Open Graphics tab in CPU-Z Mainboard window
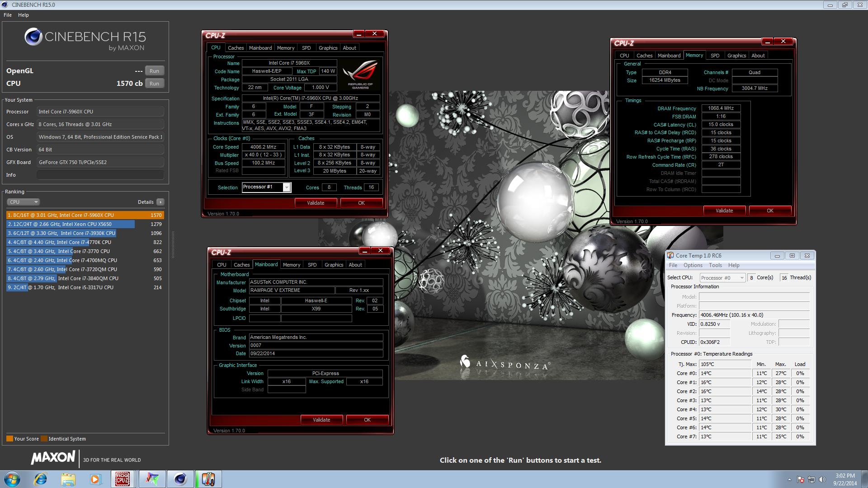This screenshot has width=868, height=488. [334, 265]
